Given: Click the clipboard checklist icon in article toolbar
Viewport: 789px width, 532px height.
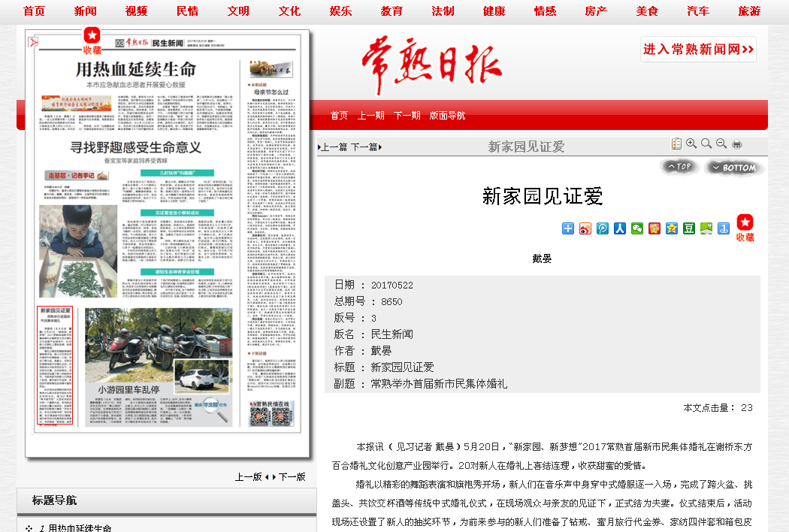Looking at the screenshot, I should (x=676, y=144).
